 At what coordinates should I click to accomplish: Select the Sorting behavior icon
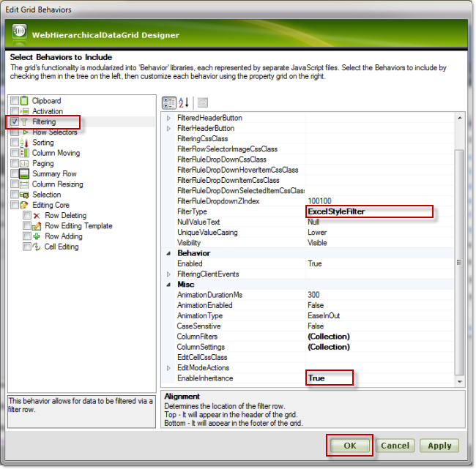(24, 143)
